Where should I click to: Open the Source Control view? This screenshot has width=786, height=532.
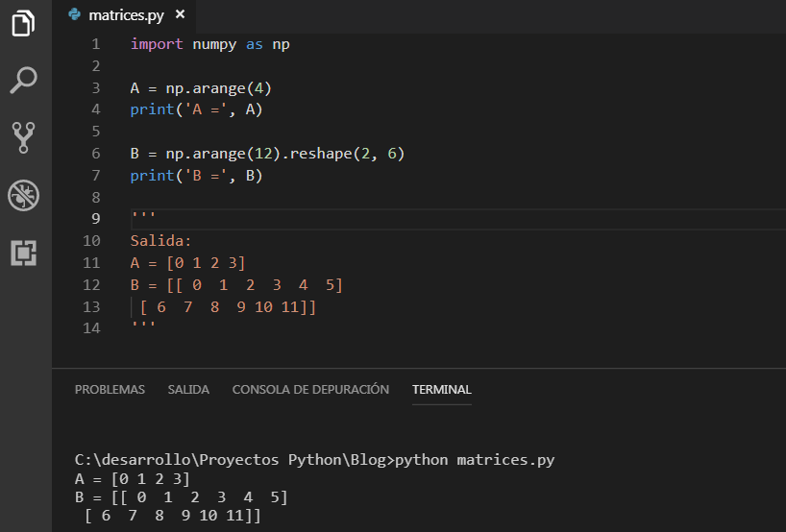coord(23,137)
